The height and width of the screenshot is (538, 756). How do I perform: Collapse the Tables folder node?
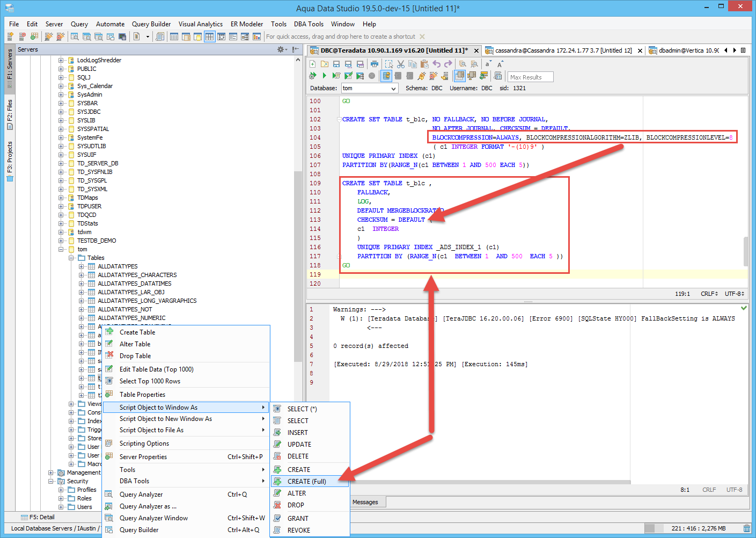pyautogui.click(x=71, y=258)
